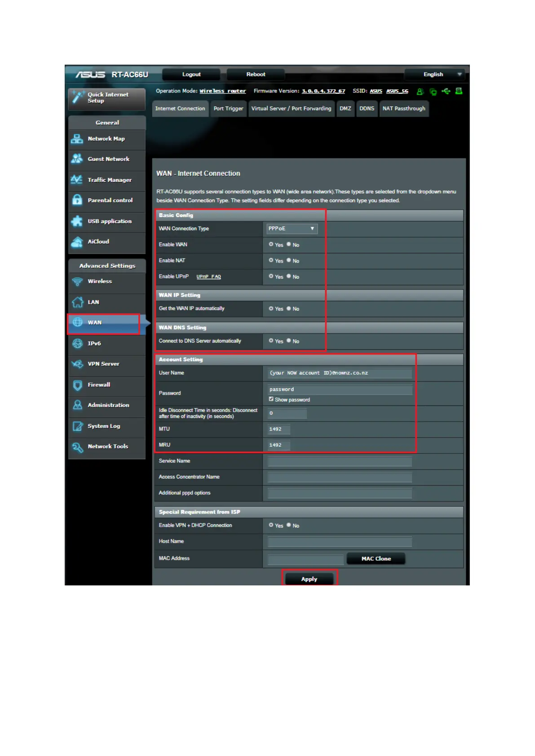
Task: Click the Wireless router operation mode link
Action: (x=223, y=91)
